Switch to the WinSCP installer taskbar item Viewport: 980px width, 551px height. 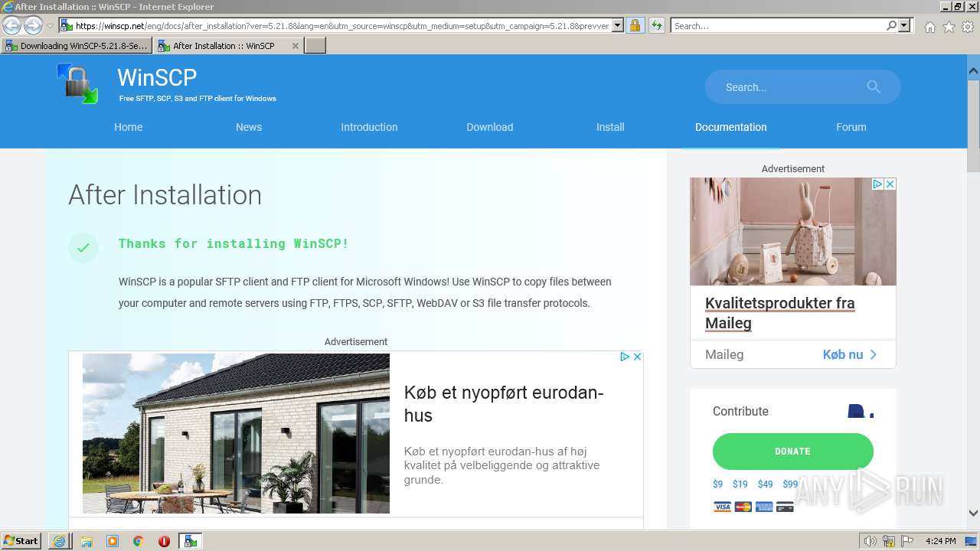[x=191, y=541]
